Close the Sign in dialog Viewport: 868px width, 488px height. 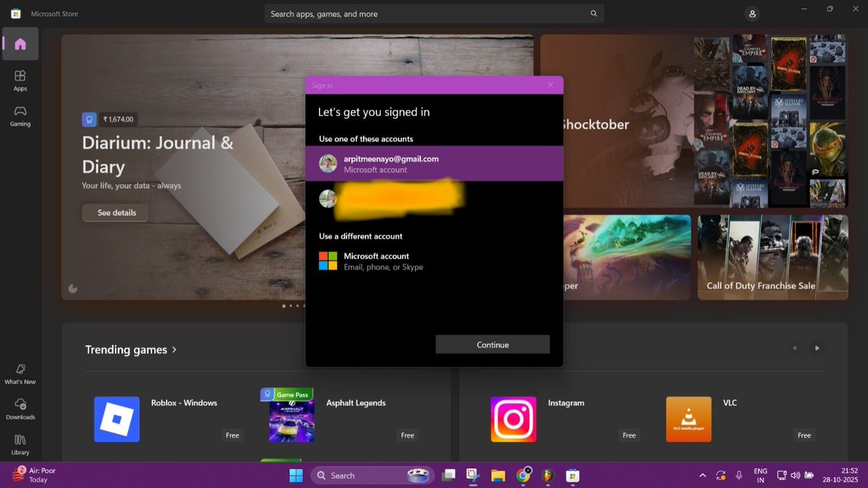[550, 85]
